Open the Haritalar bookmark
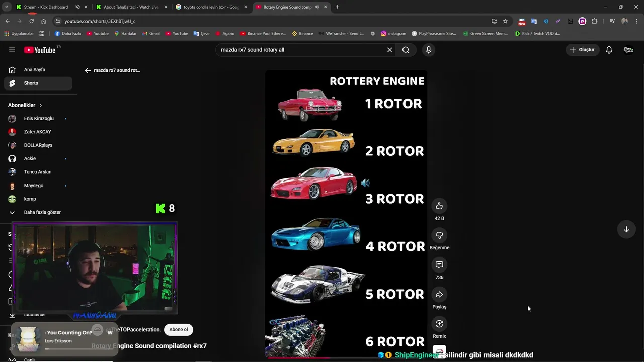The width and height of the screenshot is (644, 362). [125, 34]
